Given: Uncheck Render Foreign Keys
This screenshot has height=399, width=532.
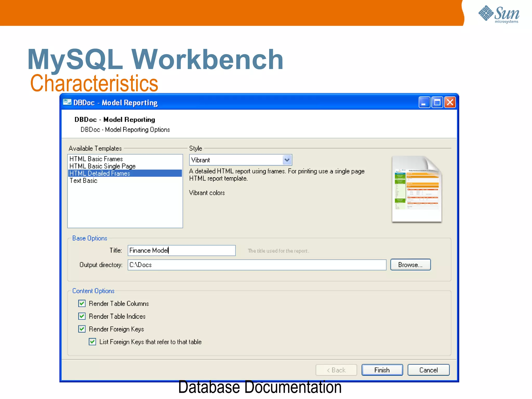Looking at the screenshot, I should tap(82, 329).
